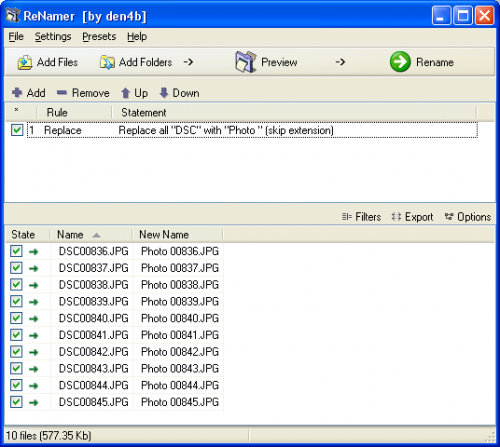Click green arrow state icon for DSC00845.JPG
The width and height of the screenshot is (500, 447).
pos(33,402)
